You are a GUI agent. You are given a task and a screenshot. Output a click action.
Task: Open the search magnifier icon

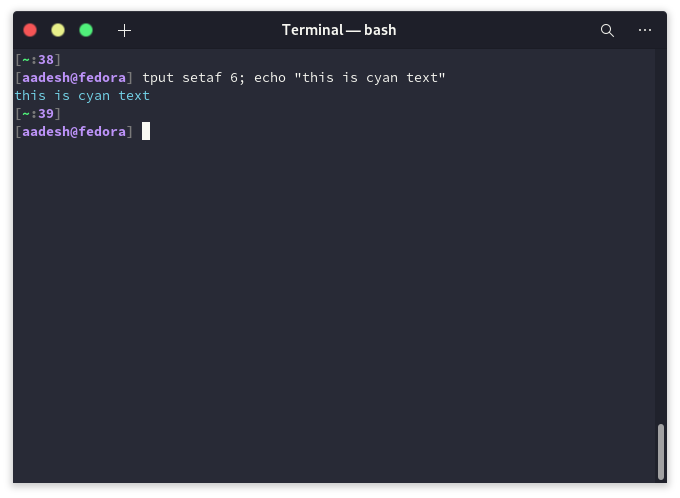(x=607, y=30)
